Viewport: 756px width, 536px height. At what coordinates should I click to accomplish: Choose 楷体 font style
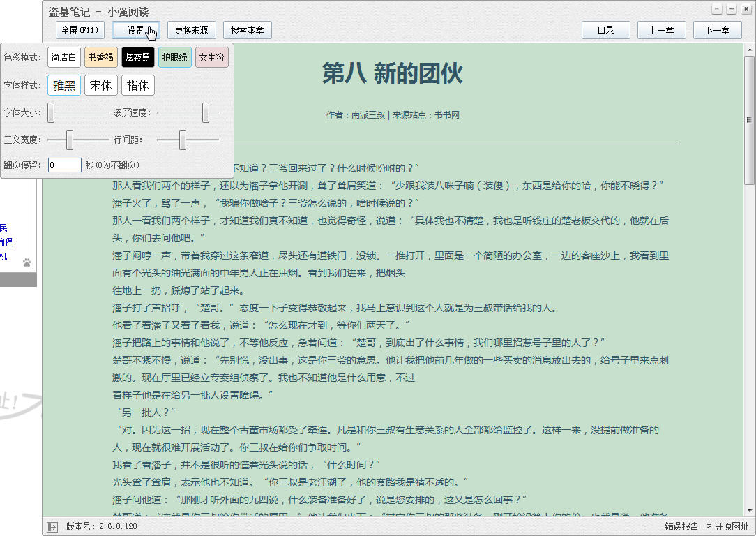(x=138, y=85)
